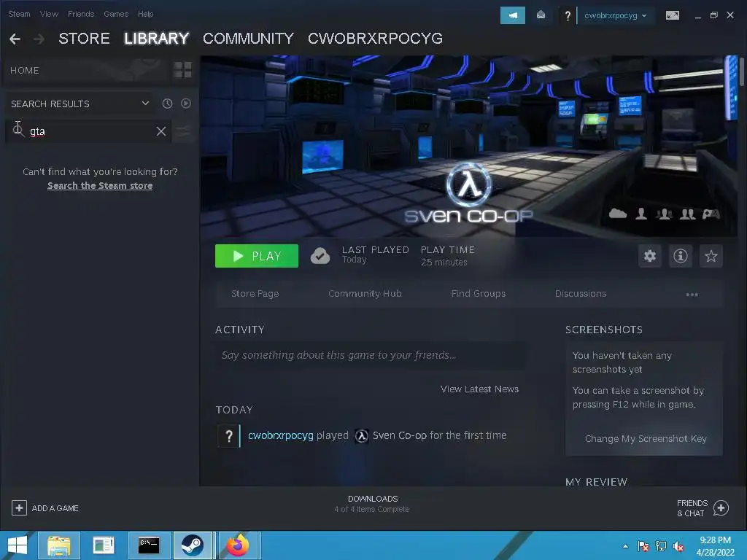
Task: Switch to Big Picture mode icon
Action: 673,15
